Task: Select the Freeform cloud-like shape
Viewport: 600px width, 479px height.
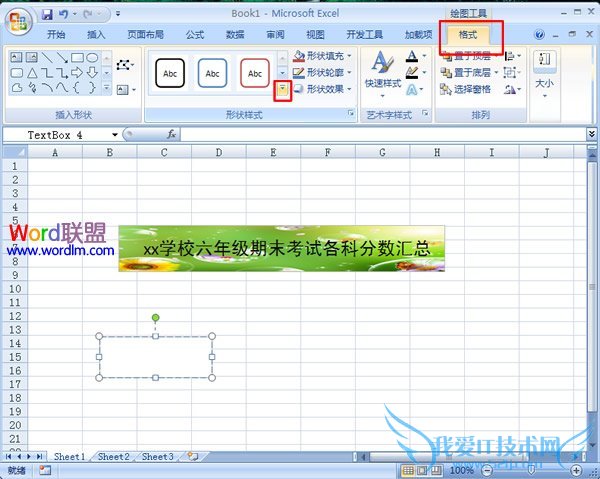Action: coord(16,88)
